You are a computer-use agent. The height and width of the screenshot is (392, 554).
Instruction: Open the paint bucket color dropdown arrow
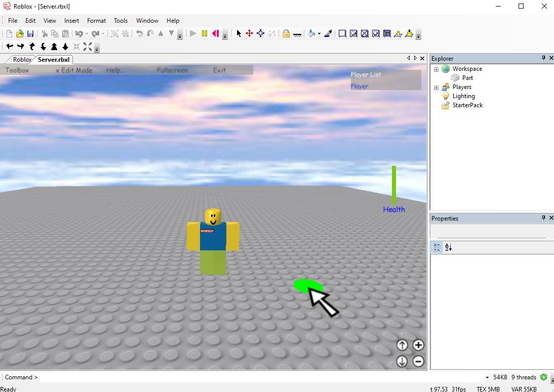click(x=319, y=34)
